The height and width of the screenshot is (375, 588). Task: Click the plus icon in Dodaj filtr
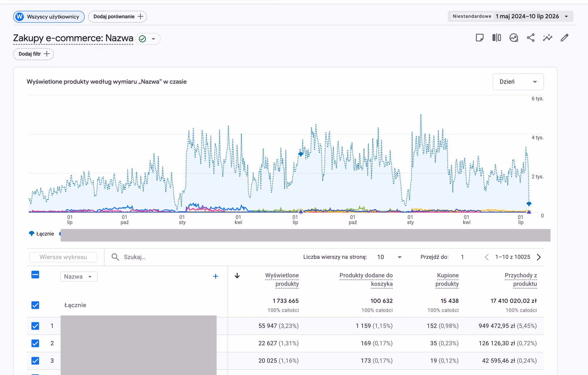[x=46, y=54]
